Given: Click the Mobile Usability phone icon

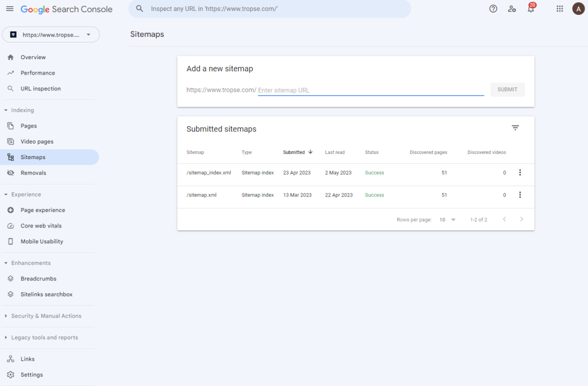Looking at the screenshot, I should pyautogui.click(x=10, y=242).
